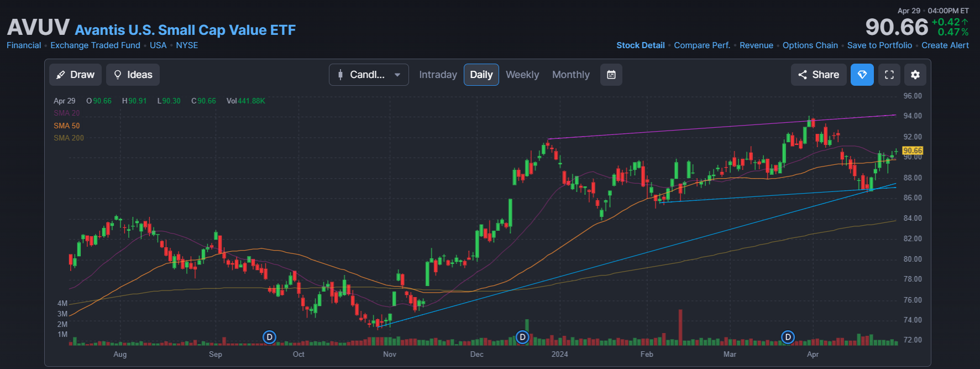Click the Avantis U.S. Small Cap Value ETF name
The height and width of the screenshot is (369, 980).
[x=185, y=30]
